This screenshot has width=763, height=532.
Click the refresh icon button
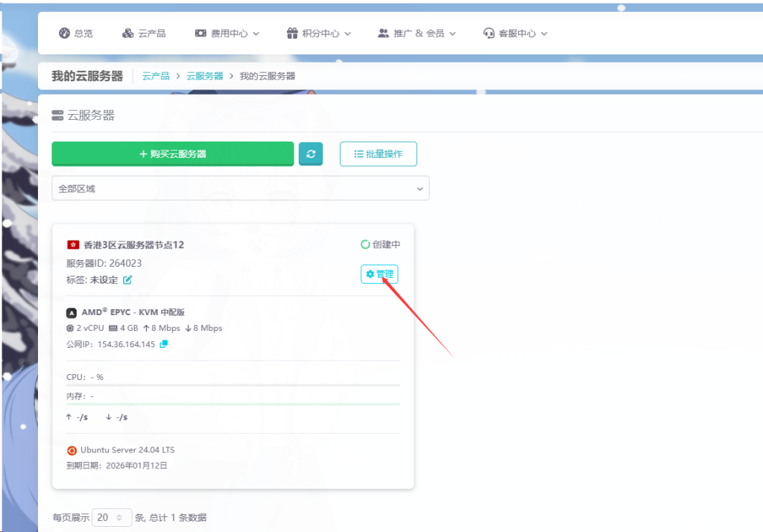311,154
